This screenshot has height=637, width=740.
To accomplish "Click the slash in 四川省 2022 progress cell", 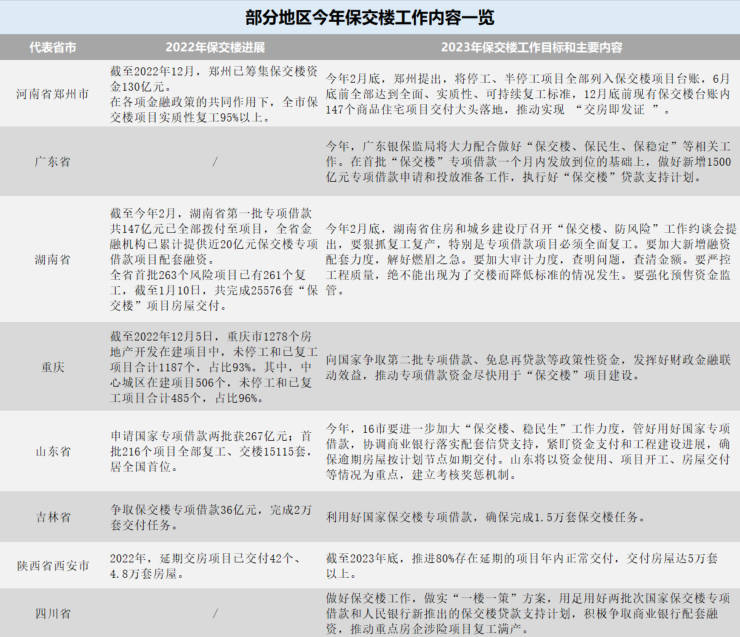I will tap(215, 614).
